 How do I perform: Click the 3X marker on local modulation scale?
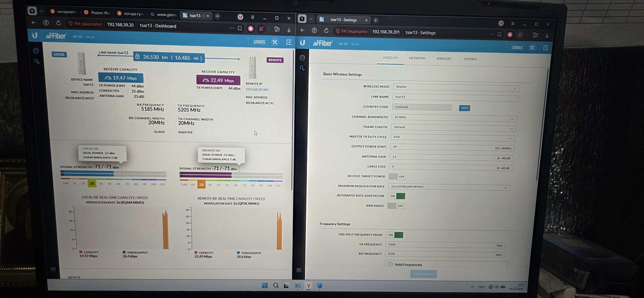(x=92, y=184)
